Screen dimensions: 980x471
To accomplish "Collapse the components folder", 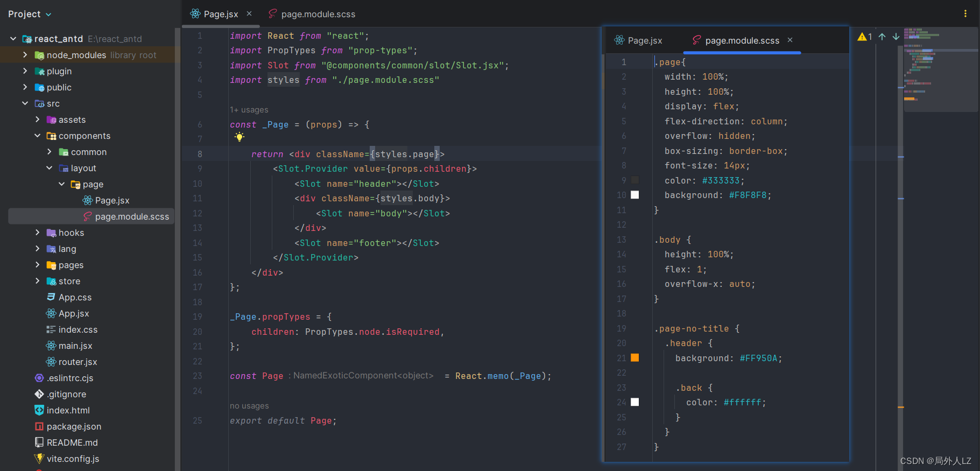I will tap(37, 136).
